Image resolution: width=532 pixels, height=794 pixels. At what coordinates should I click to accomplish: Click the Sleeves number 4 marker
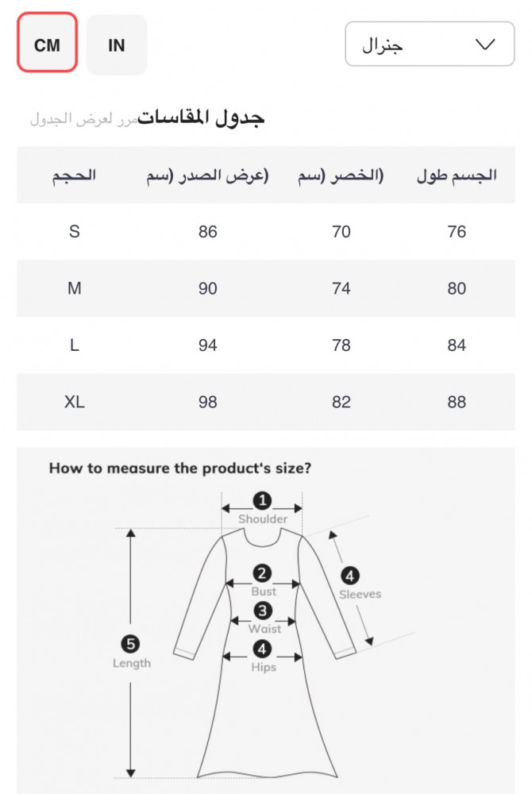tap(349, 576)
